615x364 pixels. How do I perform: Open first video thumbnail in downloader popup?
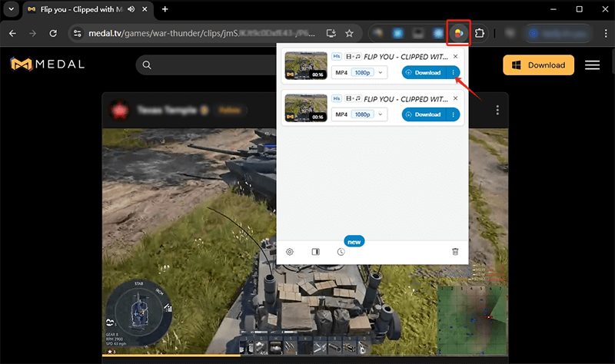coord(306,65)
